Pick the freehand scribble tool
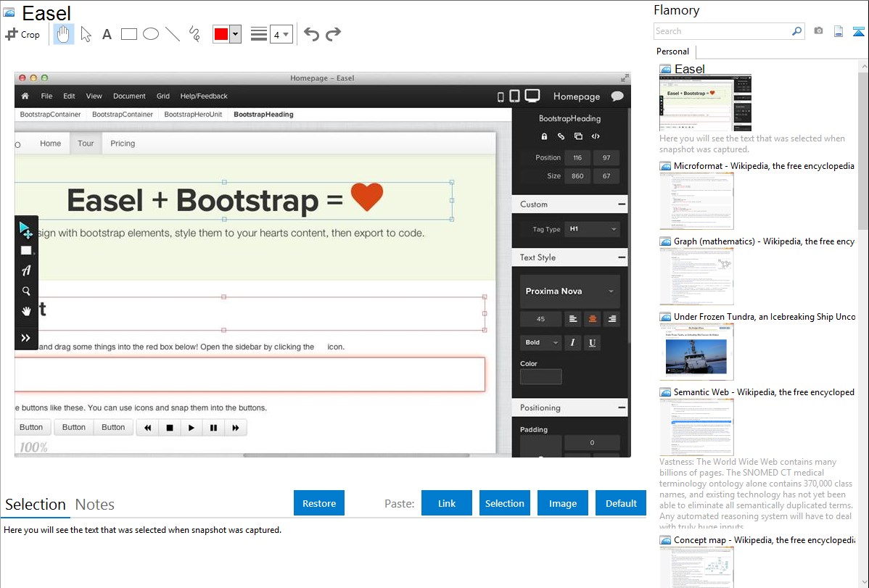 [194, 34]
